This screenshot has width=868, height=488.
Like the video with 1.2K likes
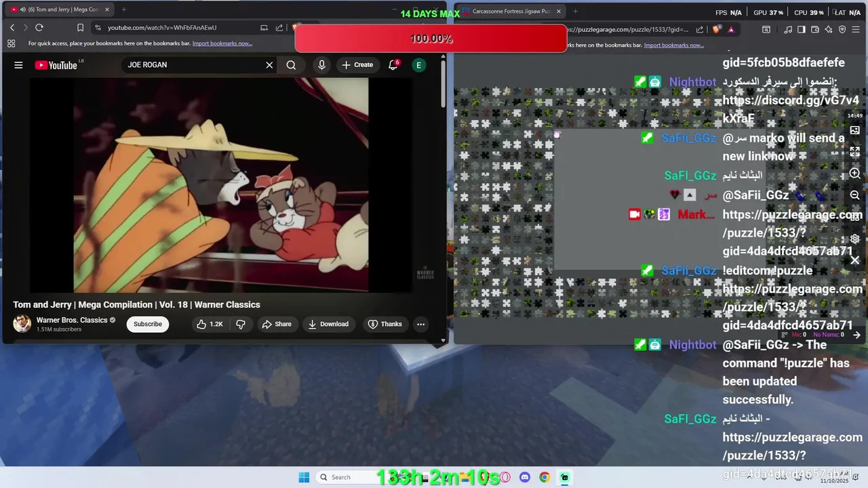click(210, 324)
